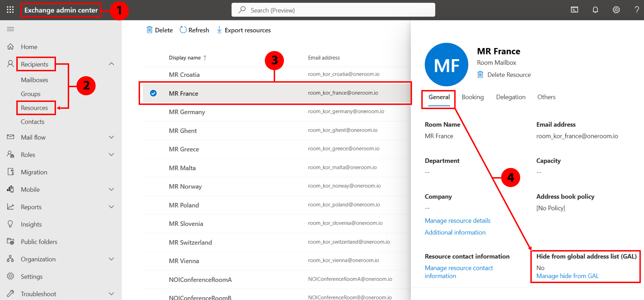Open Cloud Shell terminal icon
The height and width of the screenshot is (300, 644).
tap(574, 10)
